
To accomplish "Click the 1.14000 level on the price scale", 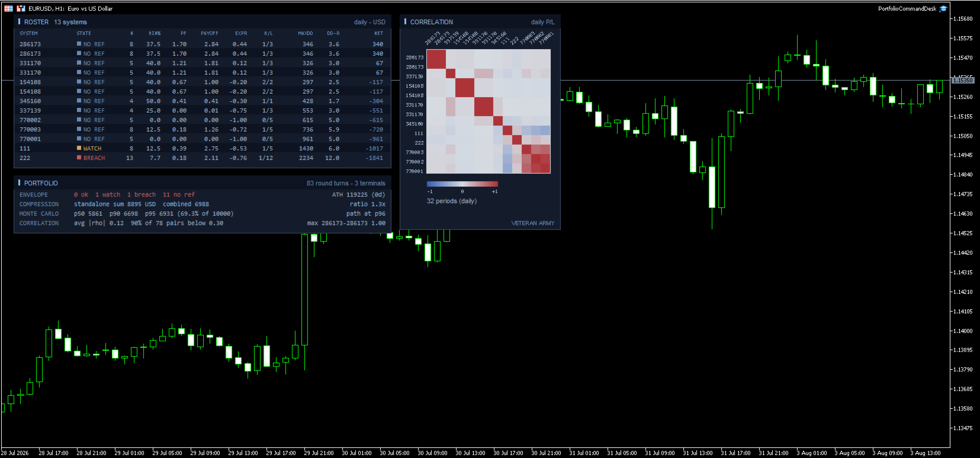I will 963,331.
